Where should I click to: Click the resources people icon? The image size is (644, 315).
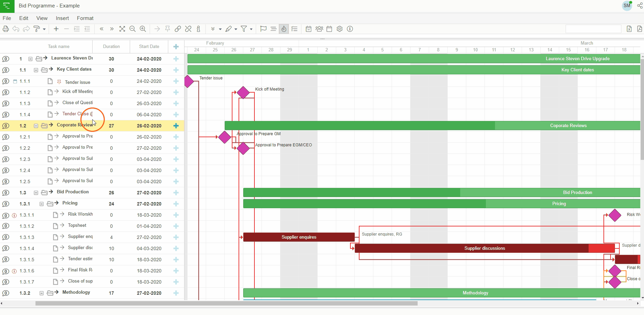pyautogui.click(x=319, y=29)
